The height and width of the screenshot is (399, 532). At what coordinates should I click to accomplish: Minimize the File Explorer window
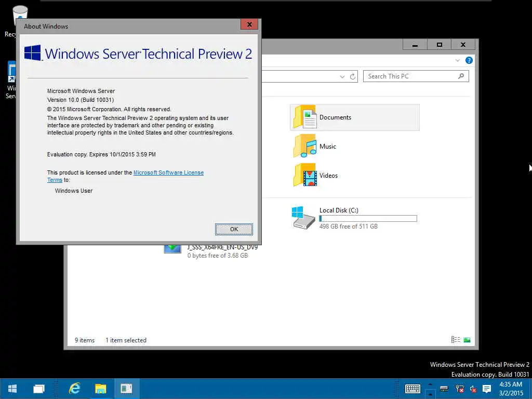pos(415,45)
